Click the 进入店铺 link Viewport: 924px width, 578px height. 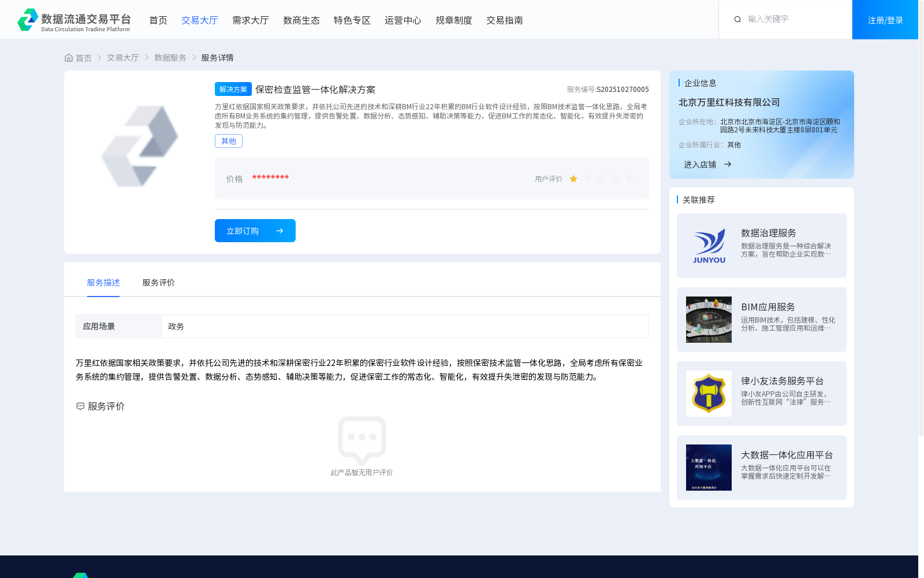point(700,165)
